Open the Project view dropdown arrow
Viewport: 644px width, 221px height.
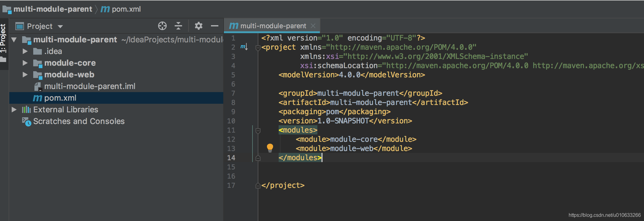60,26
